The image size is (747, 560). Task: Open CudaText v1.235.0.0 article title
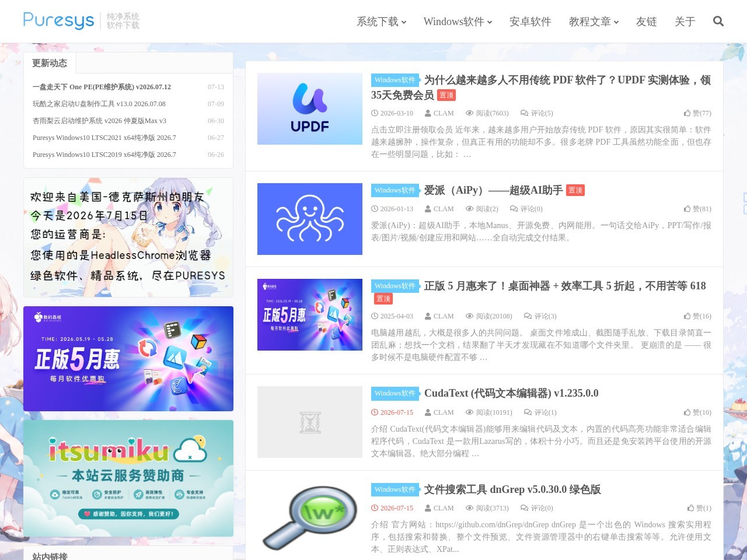point(511,393)
